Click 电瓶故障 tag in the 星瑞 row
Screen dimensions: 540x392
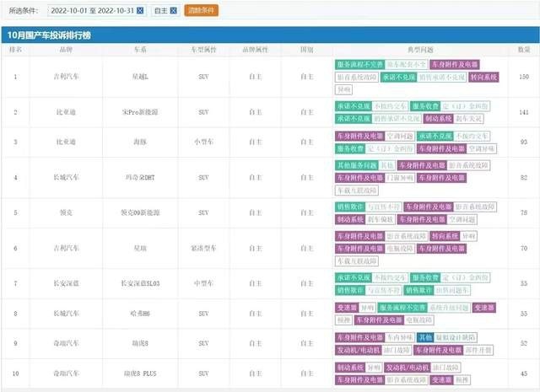(399, 249)
